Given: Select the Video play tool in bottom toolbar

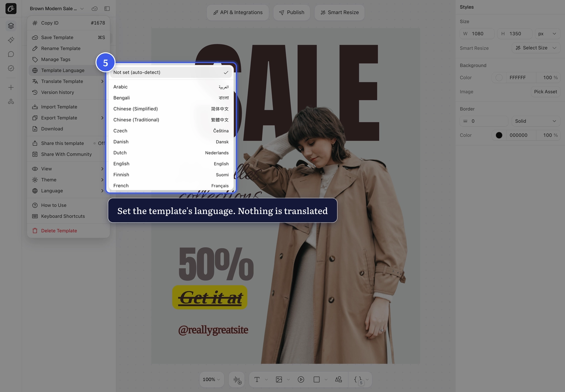Looking at the screenshot, I should [301, 380].
